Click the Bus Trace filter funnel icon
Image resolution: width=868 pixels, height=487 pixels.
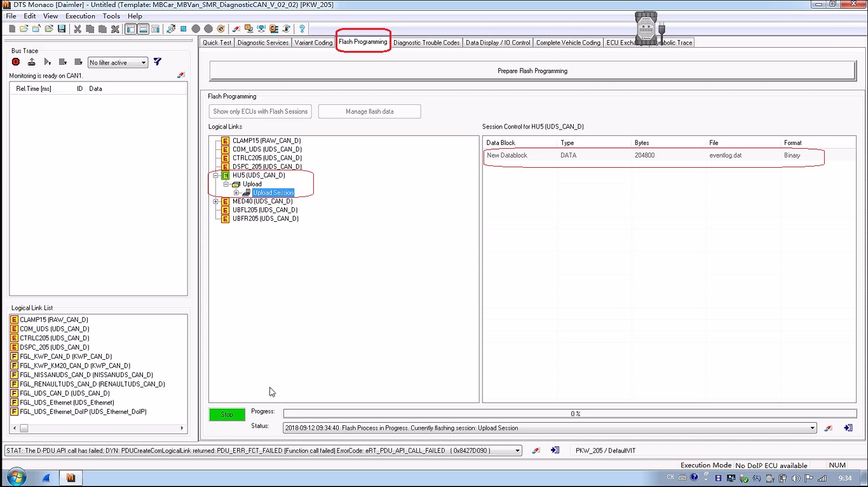158,62
